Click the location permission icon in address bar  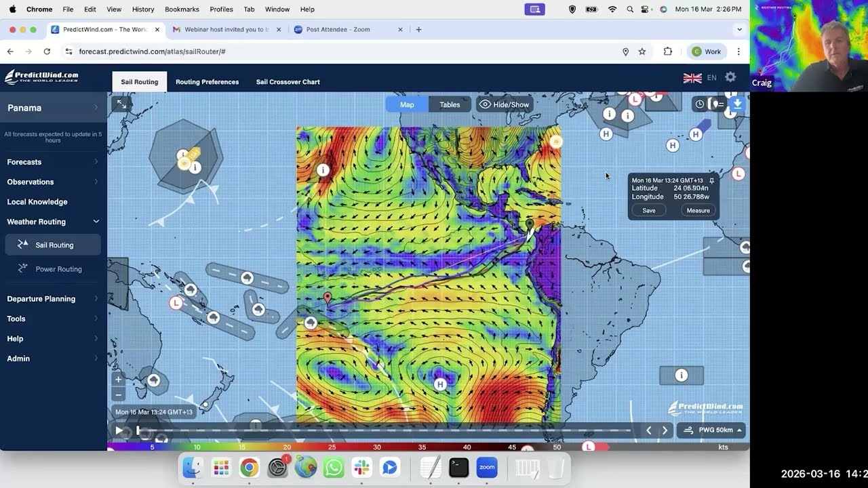click(x=625, y=52)
